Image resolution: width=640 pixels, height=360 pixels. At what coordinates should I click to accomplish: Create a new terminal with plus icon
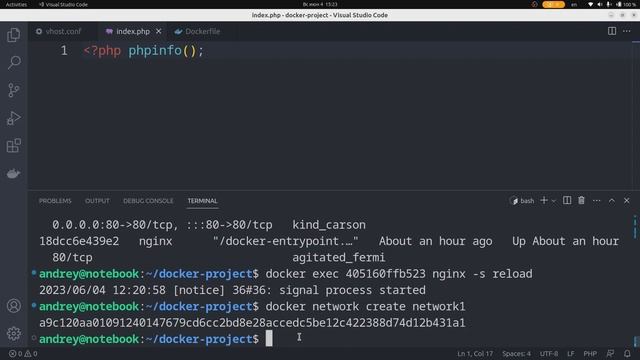pyautogui.click(x=544, y=200)
